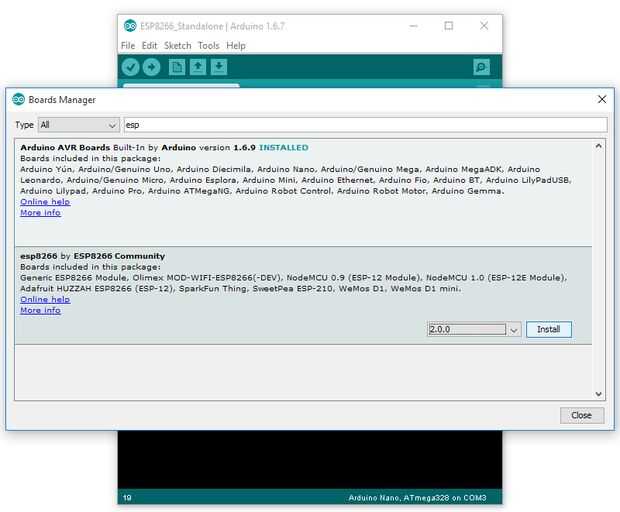Click the board status Arduino Nano on COM3
Image resolution: width=620 pixels, height=512 pixels.
(x=417, y=498)
